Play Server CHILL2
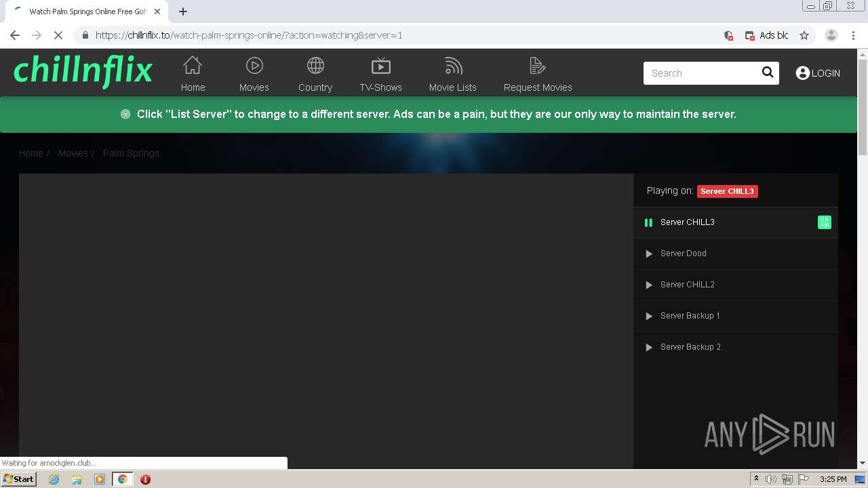Screen dimensions: 868x488 click(x=648, y=285)
